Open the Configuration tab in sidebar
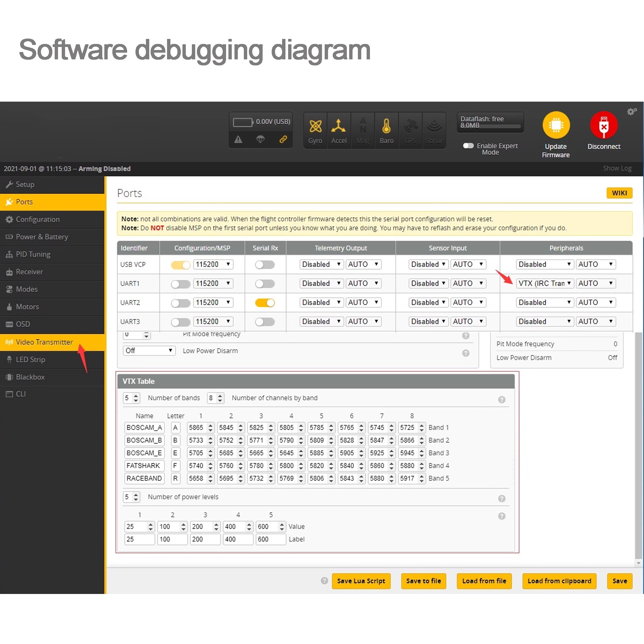Screen dimensions: 644x644 pyautogui.click(x=38, y=219)
